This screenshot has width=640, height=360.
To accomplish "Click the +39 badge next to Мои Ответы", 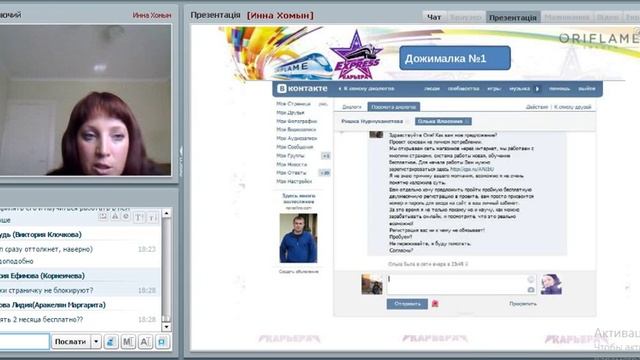I will tap(325, 173).
